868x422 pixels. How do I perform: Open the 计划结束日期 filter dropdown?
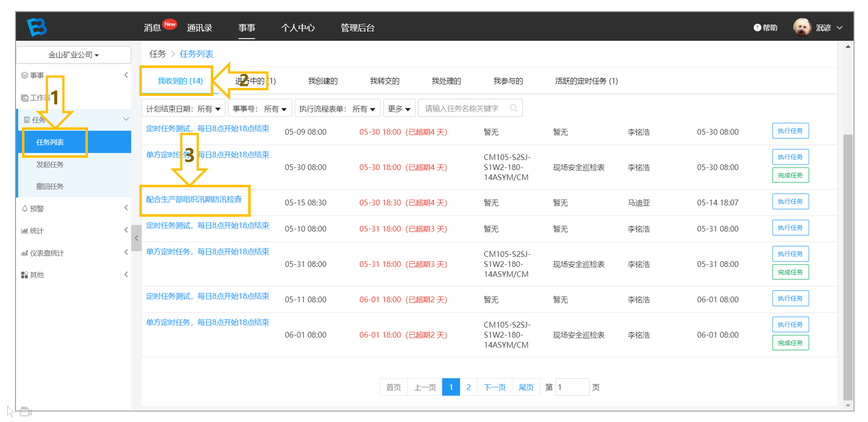(x=183, y=108)
